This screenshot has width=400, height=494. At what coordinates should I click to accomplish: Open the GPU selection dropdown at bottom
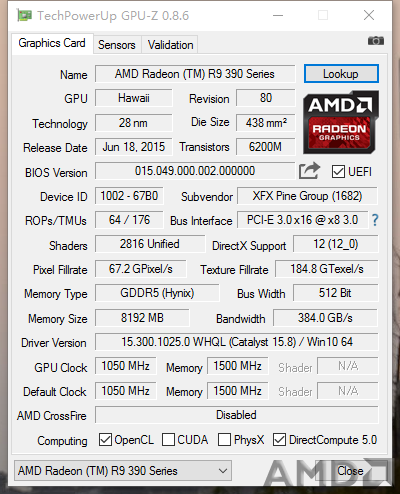[x=123, y=471]
